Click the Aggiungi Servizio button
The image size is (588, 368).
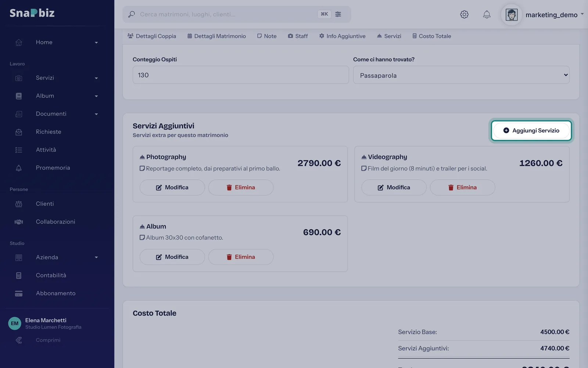click(x=531, y=131)
